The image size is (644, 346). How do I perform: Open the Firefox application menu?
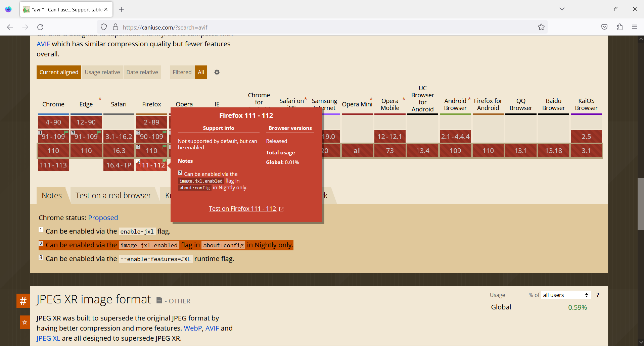click(x=635, y=27)
